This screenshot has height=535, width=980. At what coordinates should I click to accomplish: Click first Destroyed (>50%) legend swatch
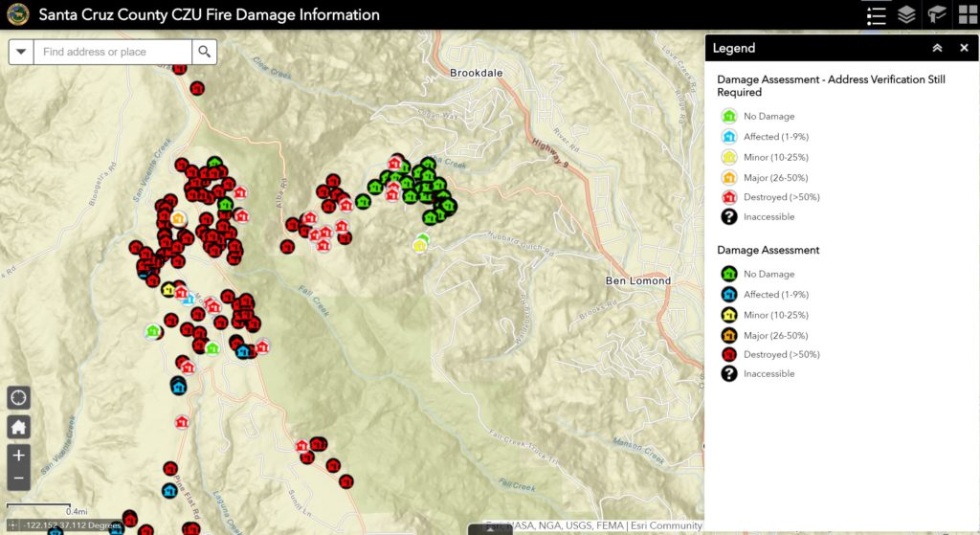point(728,197)
